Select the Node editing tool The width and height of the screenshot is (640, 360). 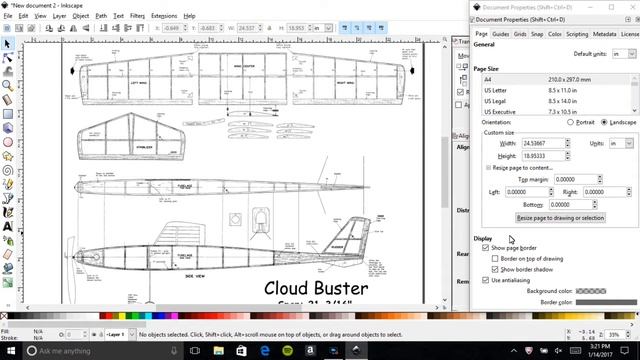click(7, 58)
